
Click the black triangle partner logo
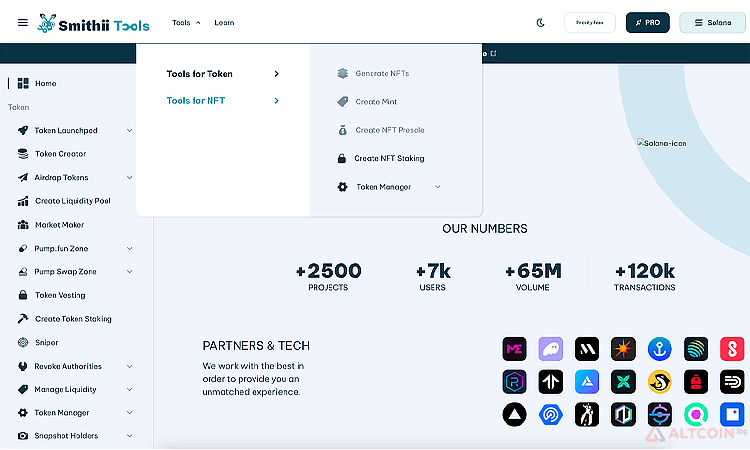pyautogui.click(x=514, y=415)
